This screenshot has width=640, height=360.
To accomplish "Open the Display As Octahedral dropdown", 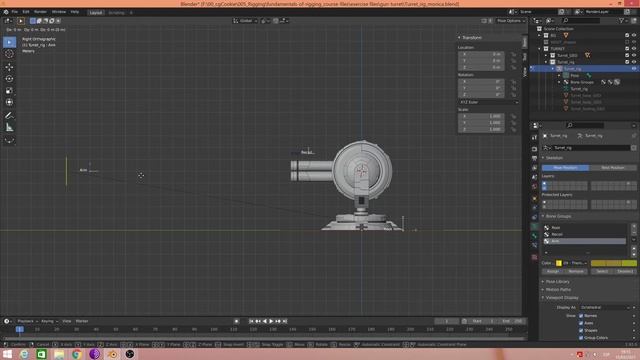I will coord(605,307).
